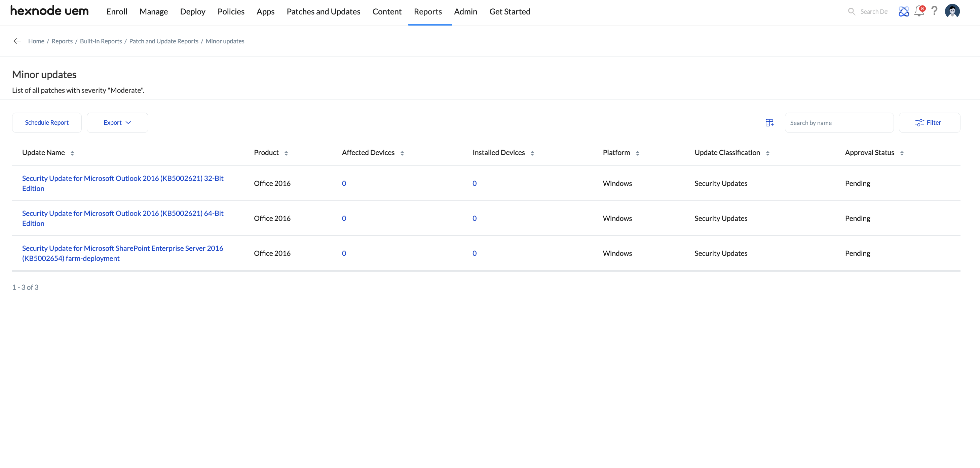Screen dimensions: 980x468
Task: Open Patches and Updates menu
Action: click(x=324, y=11)
